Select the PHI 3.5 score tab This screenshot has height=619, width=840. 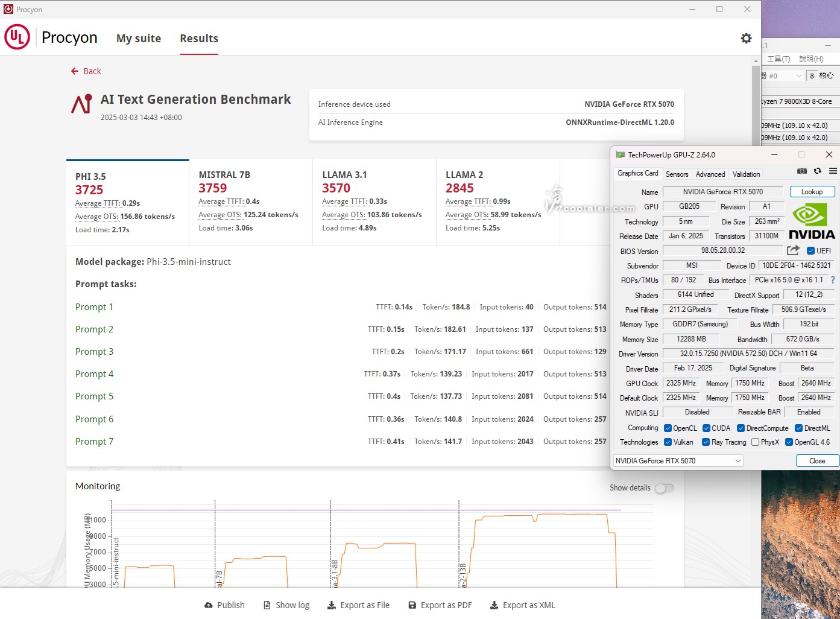[128, 203]
